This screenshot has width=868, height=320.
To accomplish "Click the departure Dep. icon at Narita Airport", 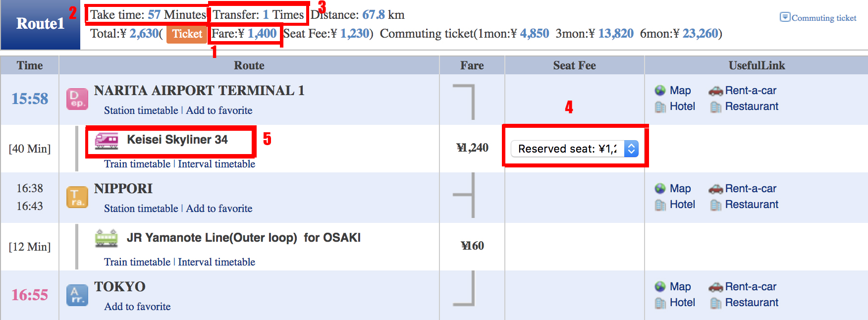I will 77,99.
